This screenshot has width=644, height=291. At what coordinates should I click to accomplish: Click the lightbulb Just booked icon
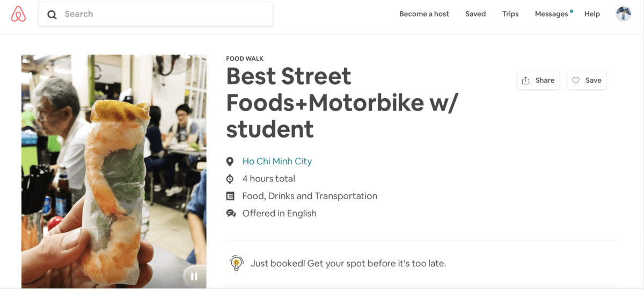click(x=236, y=263)
